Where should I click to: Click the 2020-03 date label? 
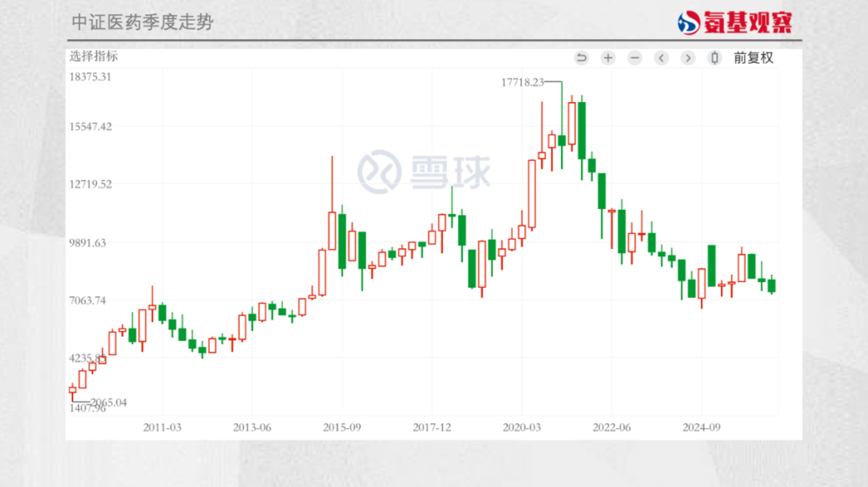pyautogui.click(x=522, y=427)
